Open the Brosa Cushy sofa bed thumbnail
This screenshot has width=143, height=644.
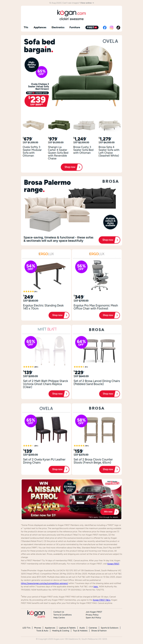(84, 126)
